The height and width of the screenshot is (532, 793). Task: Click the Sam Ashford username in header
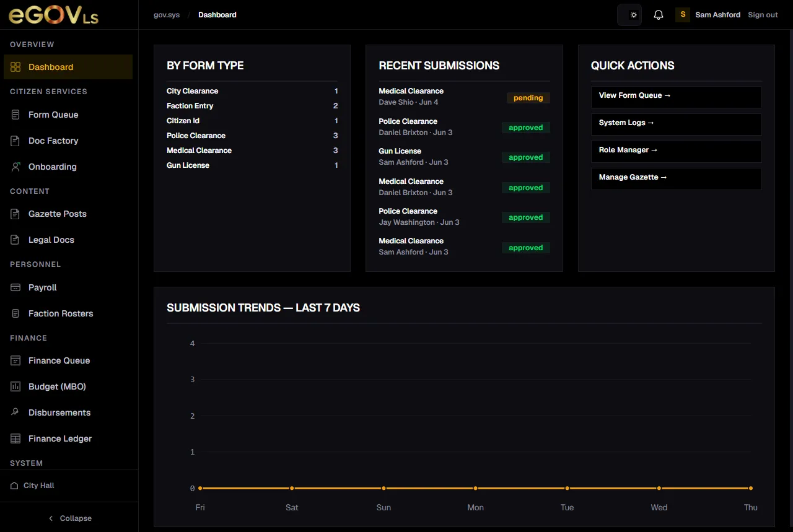pos(717,15)
